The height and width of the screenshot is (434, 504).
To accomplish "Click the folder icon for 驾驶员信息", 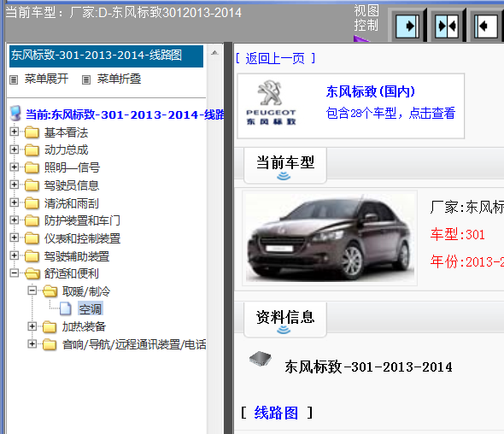I will click(x=32, y=185).
